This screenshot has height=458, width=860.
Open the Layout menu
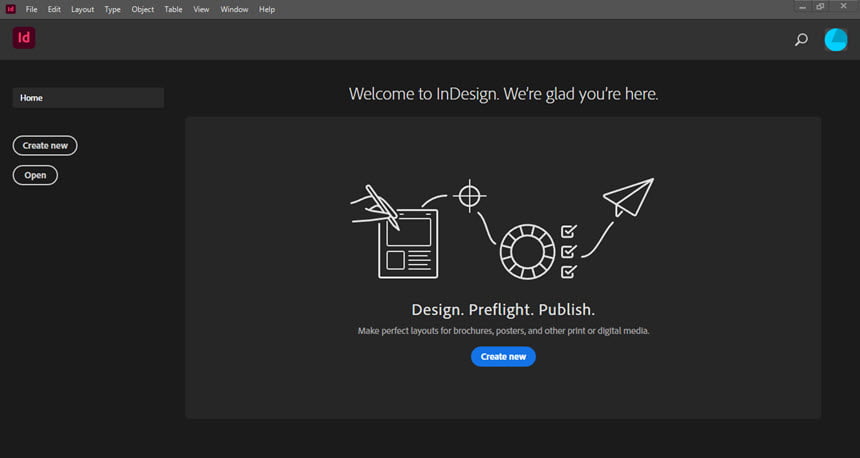[x=82, y=9]
